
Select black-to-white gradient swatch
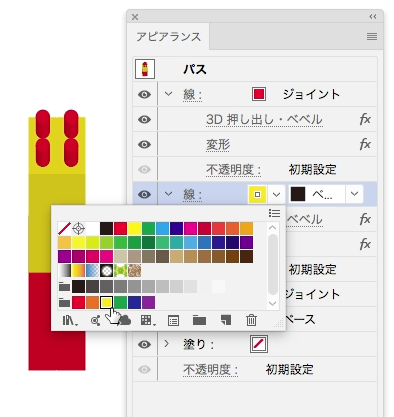64,271
